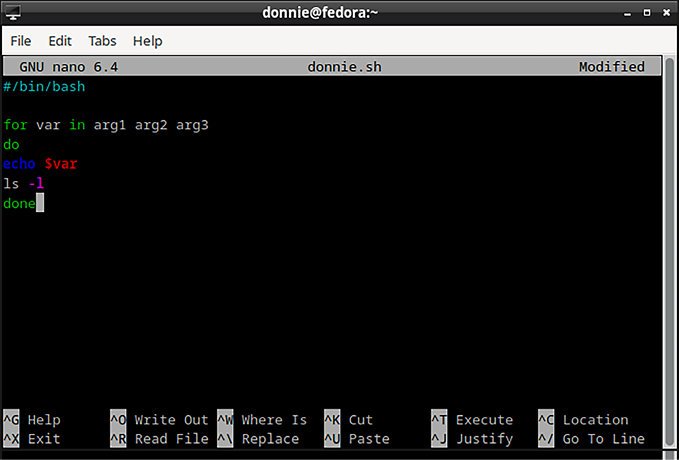Click the ^T Execute shortcut
The height and width of the screenshot is (460, 679).
pyautogui.click(x=472, y=420)
